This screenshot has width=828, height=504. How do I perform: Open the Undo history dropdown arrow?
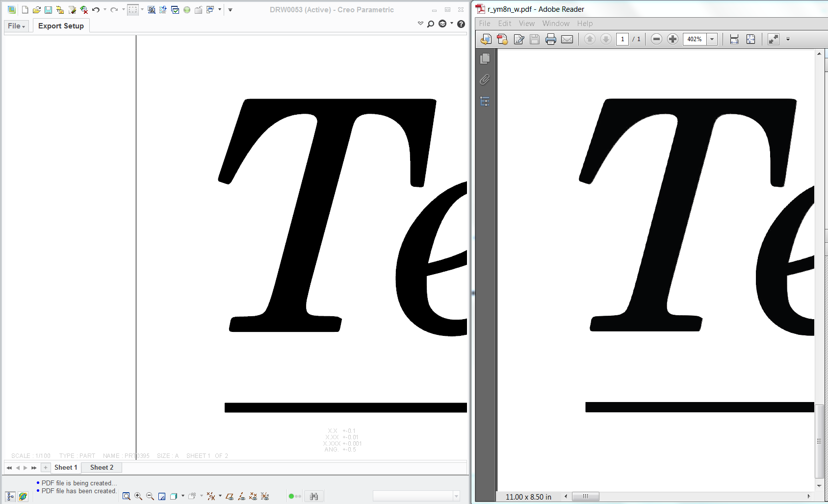point(105,10)
